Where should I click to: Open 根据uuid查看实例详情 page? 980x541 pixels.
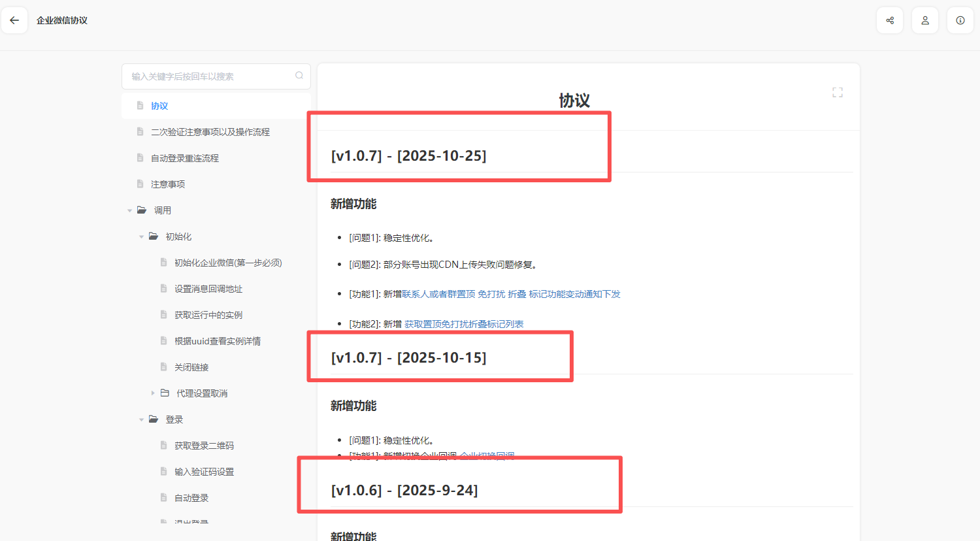coord(216,341)
